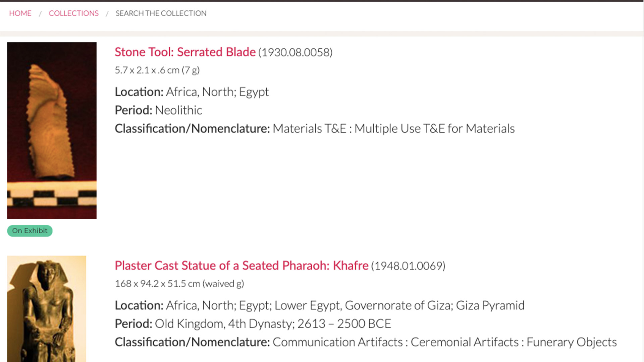
Task: Click the Neolithic period value
Action: (178, 110)
